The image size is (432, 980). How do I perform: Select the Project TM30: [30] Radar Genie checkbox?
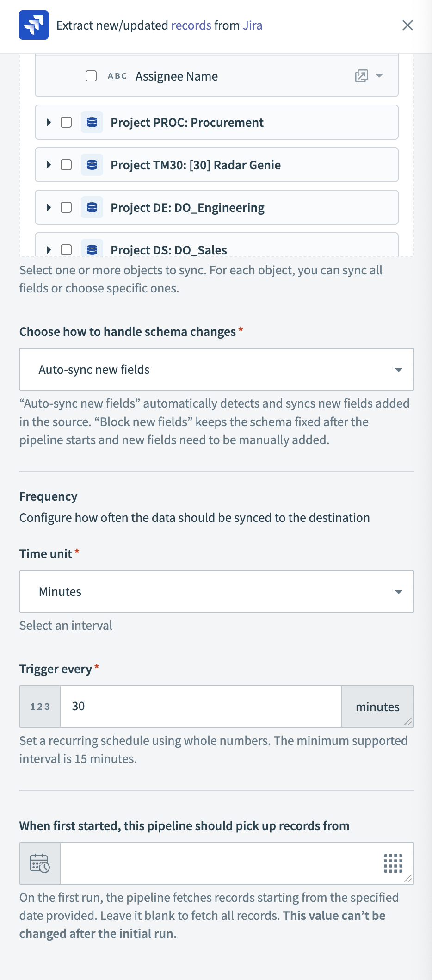[66, 165]
